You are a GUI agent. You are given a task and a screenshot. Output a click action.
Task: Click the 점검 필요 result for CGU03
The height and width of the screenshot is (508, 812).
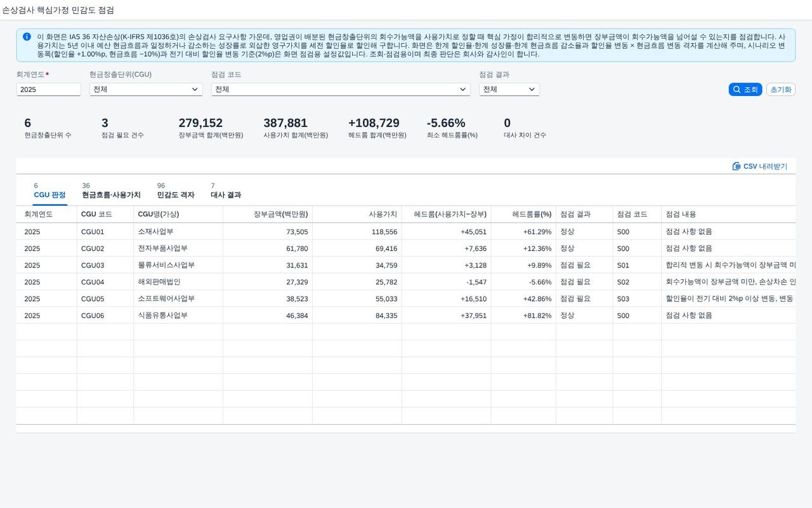[x=584, y=265]
